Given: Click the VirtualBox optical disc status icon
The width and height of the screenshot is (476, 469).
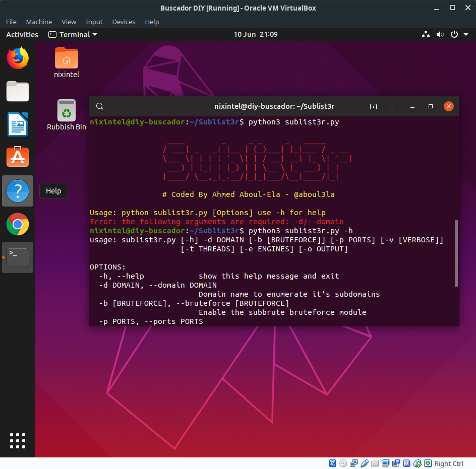Looking at the screenshot, I should pos(343,463).
